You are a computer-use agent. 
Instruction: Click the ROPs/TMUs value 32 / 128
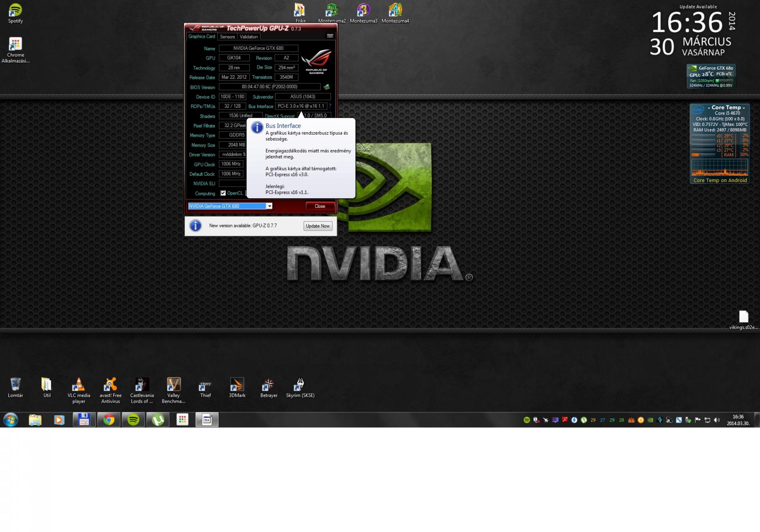pos(232,106)
